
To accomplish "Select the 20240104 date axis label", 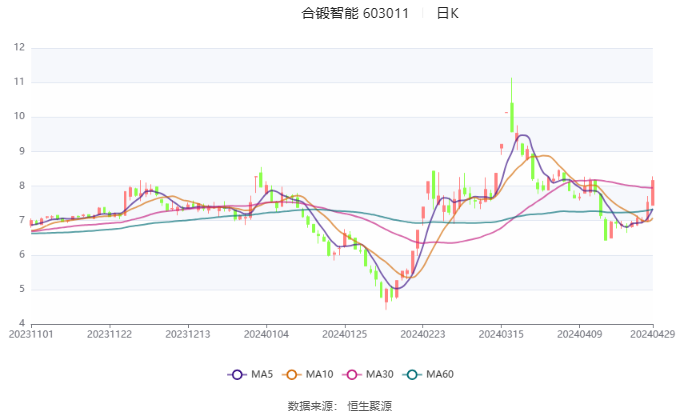I will (266, 334).
